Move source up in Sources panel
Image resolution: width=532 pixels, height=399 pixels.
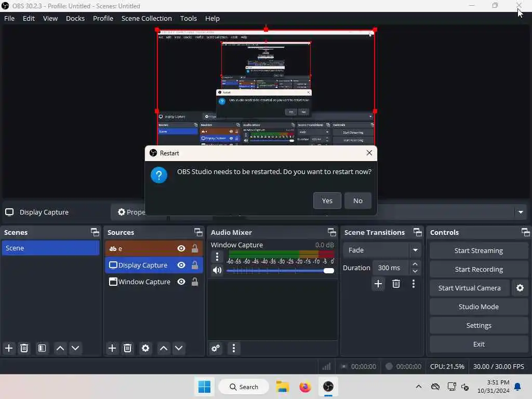164,348
